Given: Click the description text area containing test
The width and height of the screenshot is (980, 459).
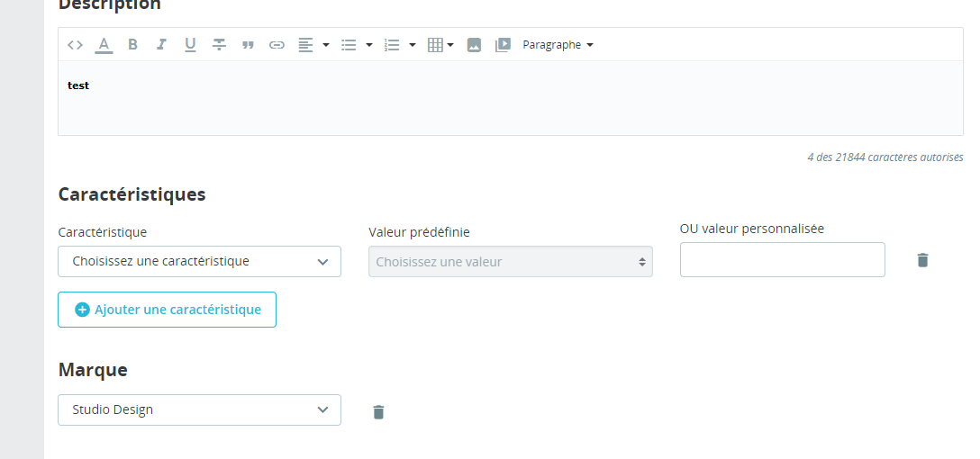Looking at the screenshot, I should pyautogui.click(x=510, y=98).
